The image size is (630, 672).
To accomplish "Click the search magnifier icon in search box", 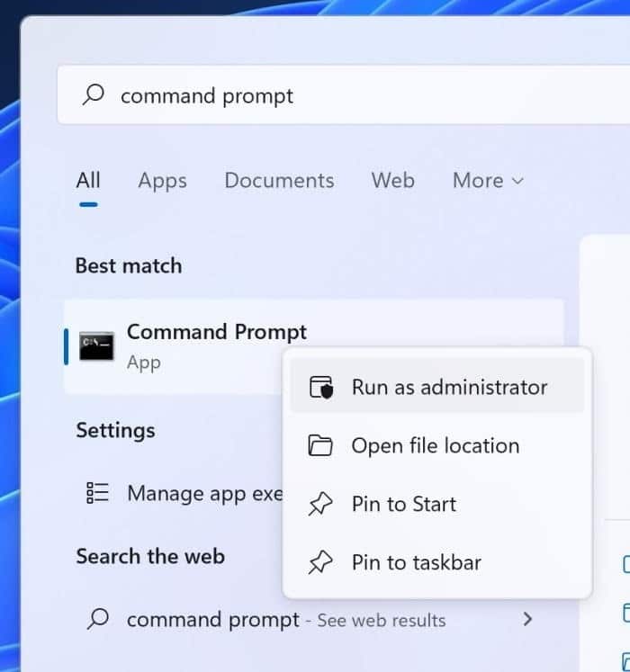I will click(x=94, y=94).
